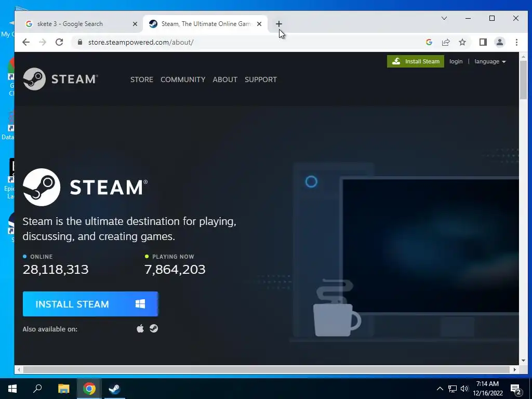
Task: Open the SUPPORT page
Action: (261, 79)
